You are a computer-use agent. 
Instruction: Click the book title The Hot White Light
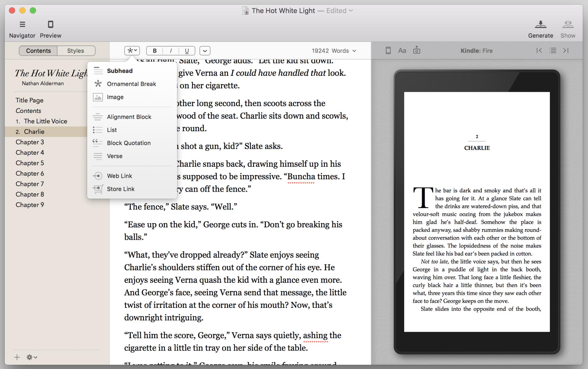tap(51, 74)
